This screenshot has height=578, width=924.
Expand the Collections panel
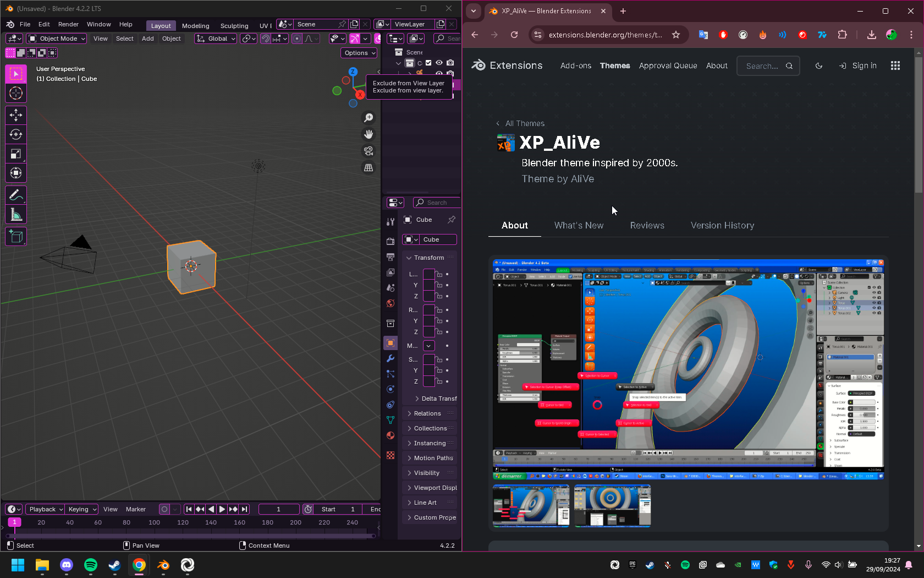point(430,428)
